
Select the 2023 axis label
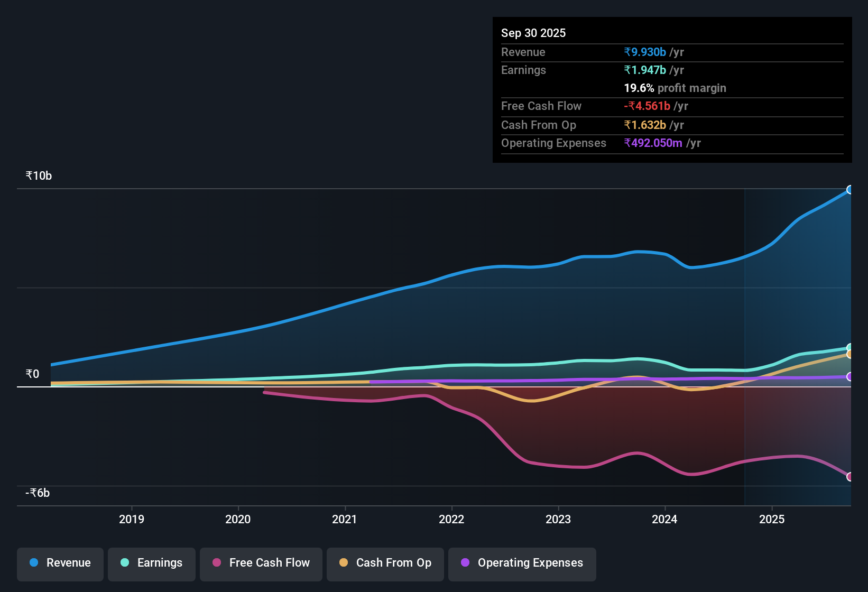click(559, 519)
